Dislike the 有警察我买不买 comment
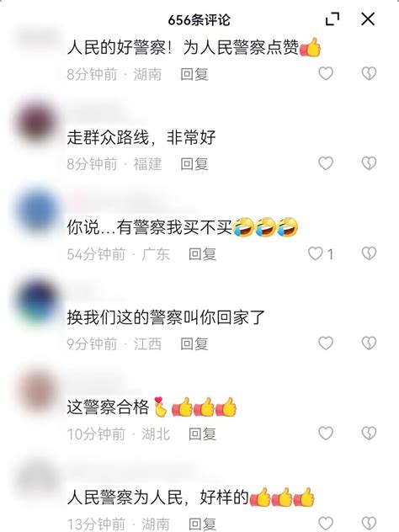This screenshot has height=532, width=399. [369, 253]
